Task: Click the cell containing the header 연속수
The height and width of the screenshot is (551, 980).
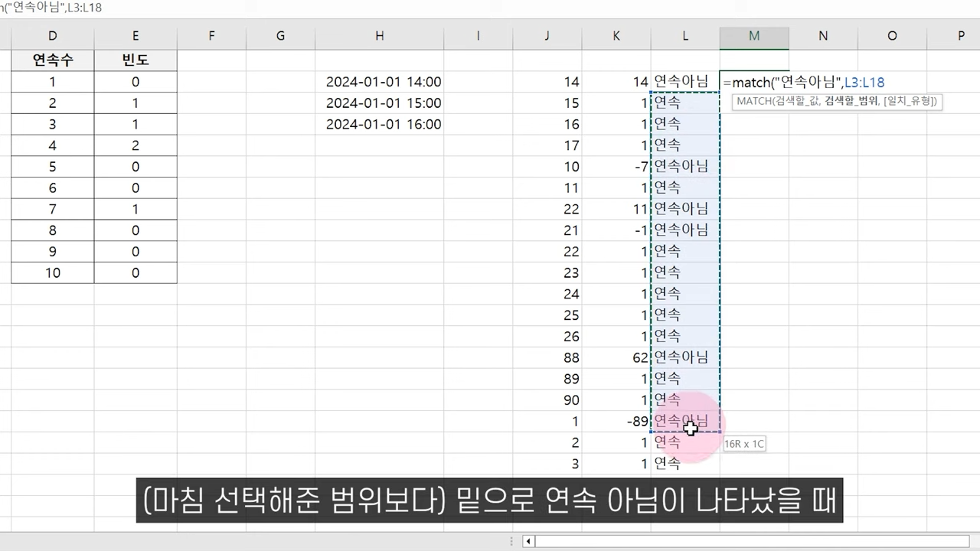Action: tap(52, 60)
